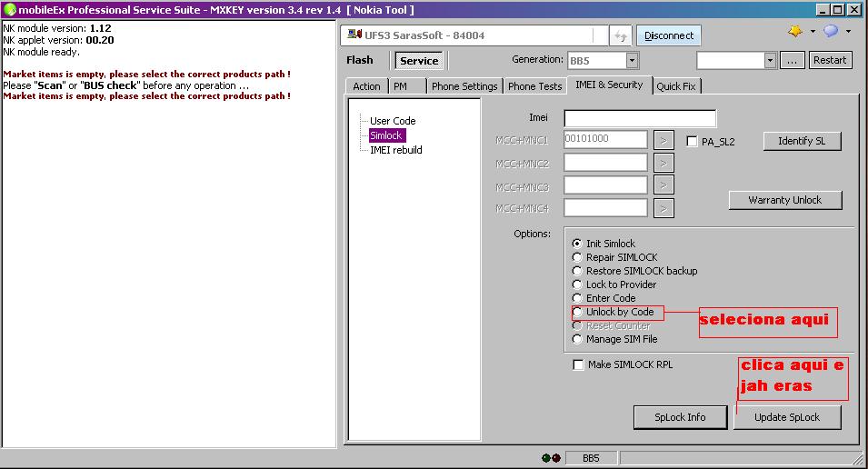Switch to the Action tab

pos(366,86)
